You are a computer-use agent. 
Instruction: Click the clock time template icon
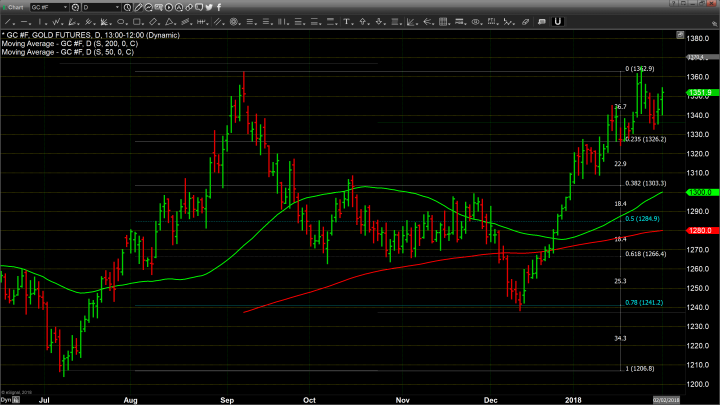[127, 7]
